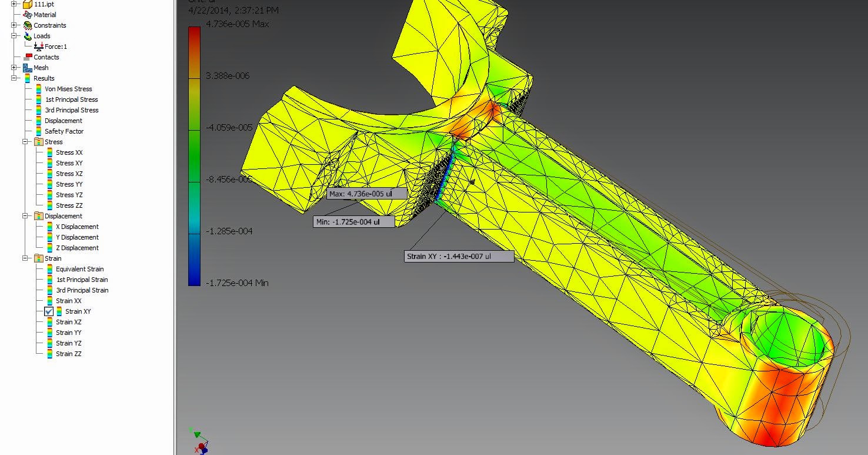Select the Z Displacement result
Screen dimensions: 868x455
click(x=77, y=248)
